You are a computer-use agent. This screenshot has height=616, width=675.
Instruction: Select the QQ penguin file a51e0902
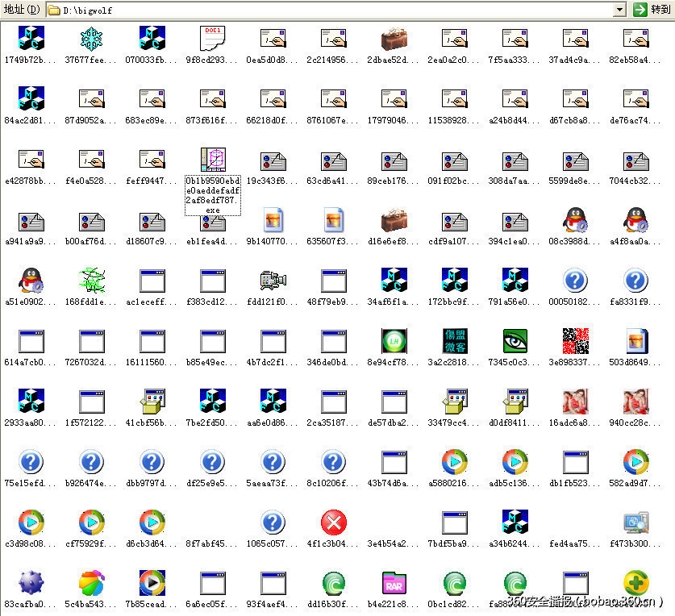[x=31, y=280]
